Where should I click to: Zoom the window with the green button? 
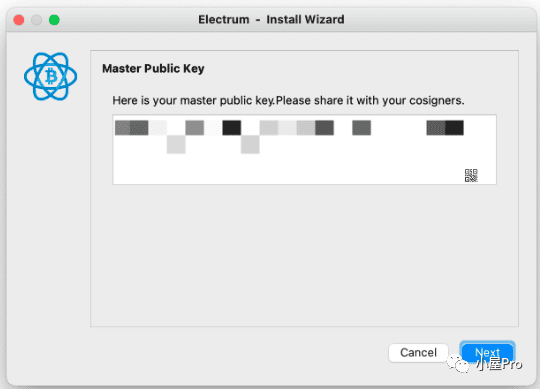(x=54, y=20)
